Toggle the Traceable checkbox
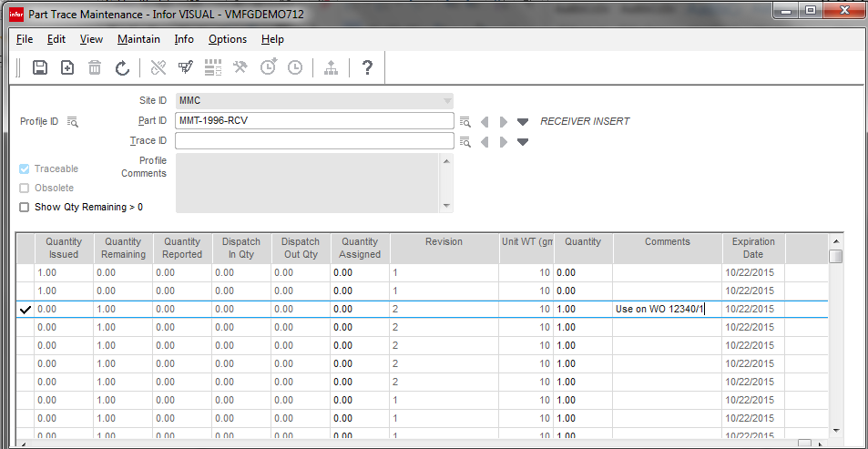Viewport: 868px width, 449px height. pos(24,168)
